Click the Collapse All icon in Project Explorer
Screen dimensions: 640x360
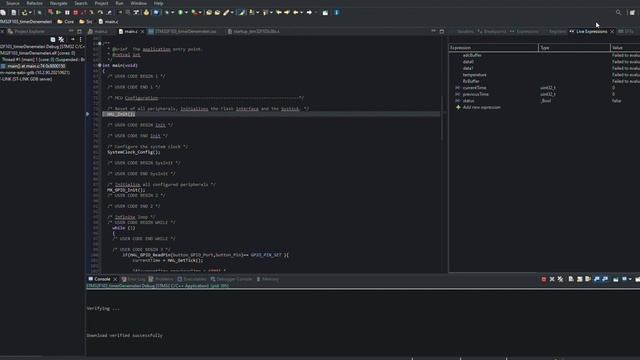point(53,40)
